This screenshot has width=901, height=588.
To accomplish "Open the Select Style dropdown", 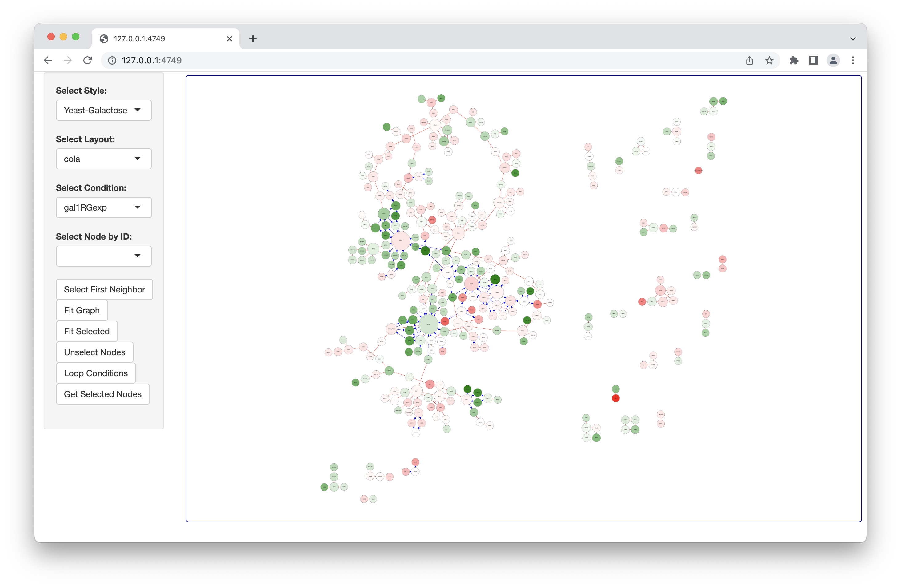I will [x=103, y=110].
